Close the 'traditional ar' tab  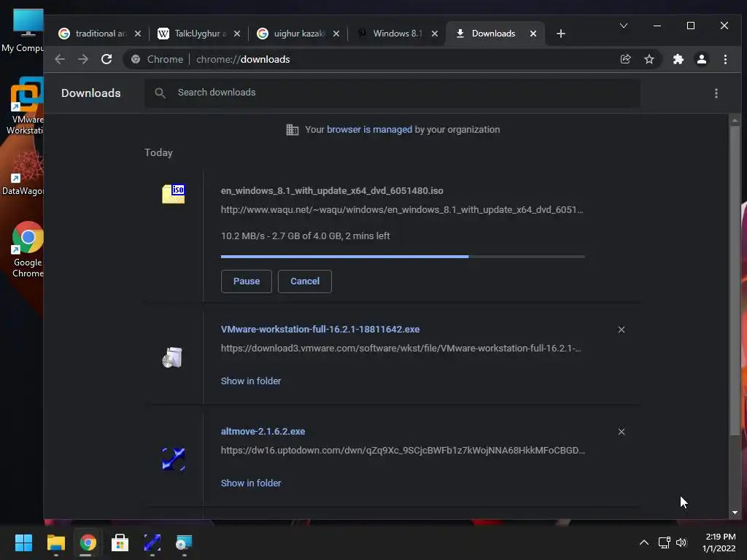pos(138,34)
